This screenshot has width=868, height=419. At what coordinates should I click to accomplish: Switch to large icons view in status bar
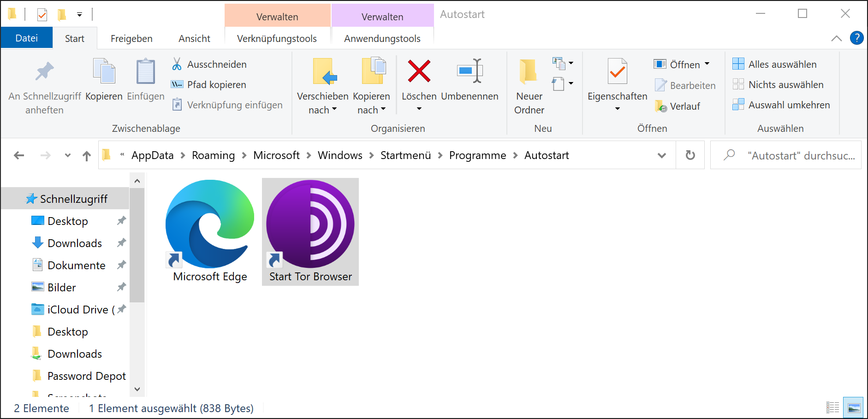pyautogui.click(x=853, y=408)
